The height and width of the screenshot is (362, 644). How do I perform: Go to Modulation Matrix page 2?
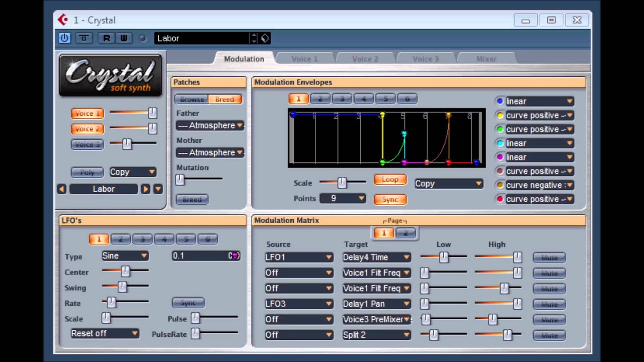point(406,233)
